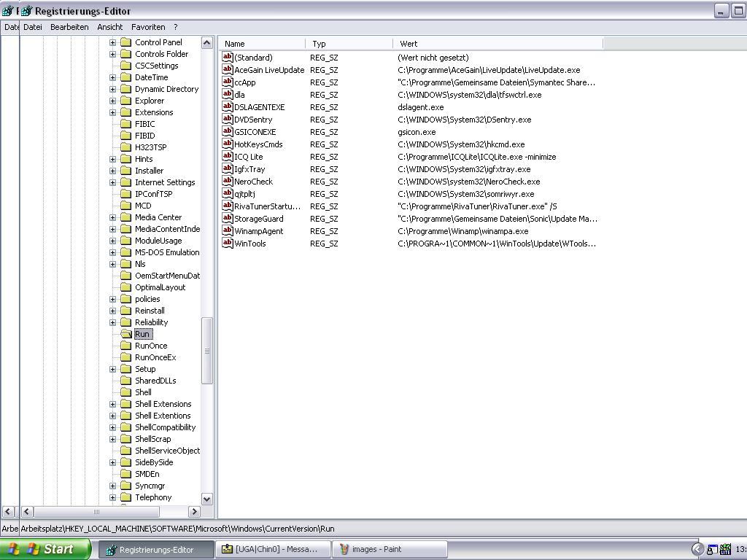Click the AceGain LiveUpdate string value icon

(x=228, y=69)
